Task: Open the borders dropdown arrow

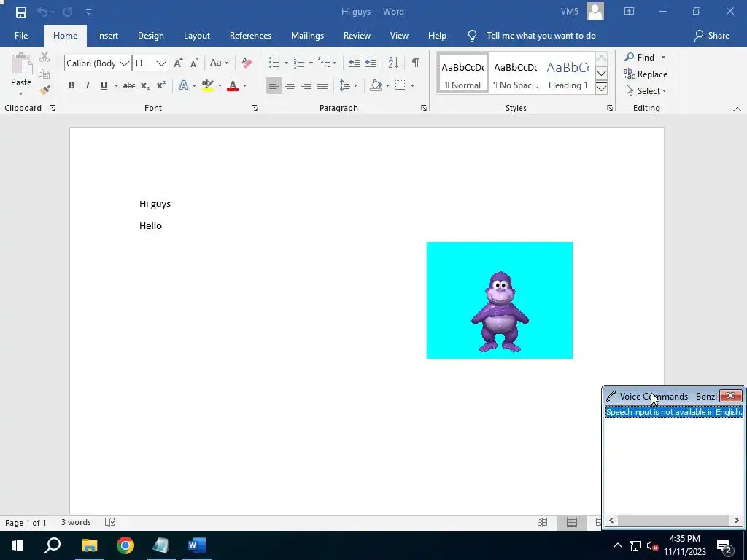Action: 413,86
